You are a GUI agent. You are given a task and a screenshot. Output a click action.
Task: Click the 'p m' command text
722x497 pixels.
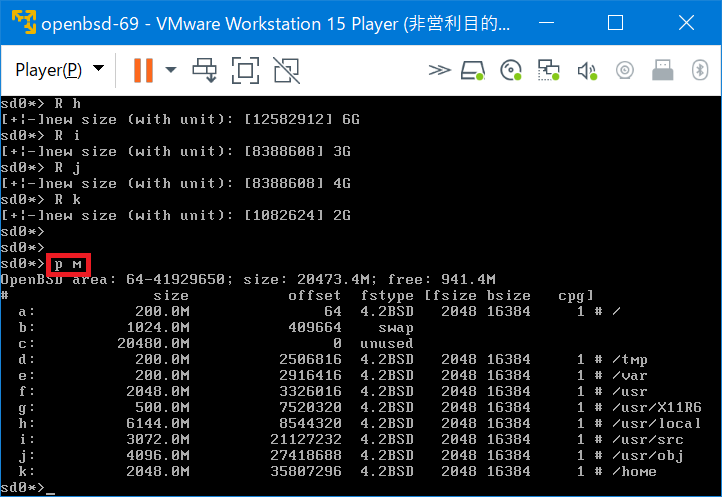coord(68,264)
